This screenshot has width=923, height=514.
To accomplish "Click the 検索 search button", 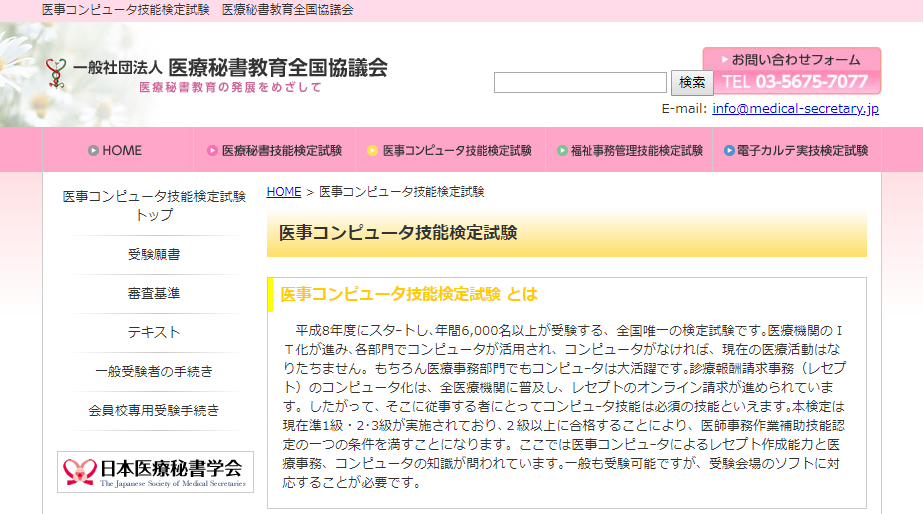I will [692, 82].
